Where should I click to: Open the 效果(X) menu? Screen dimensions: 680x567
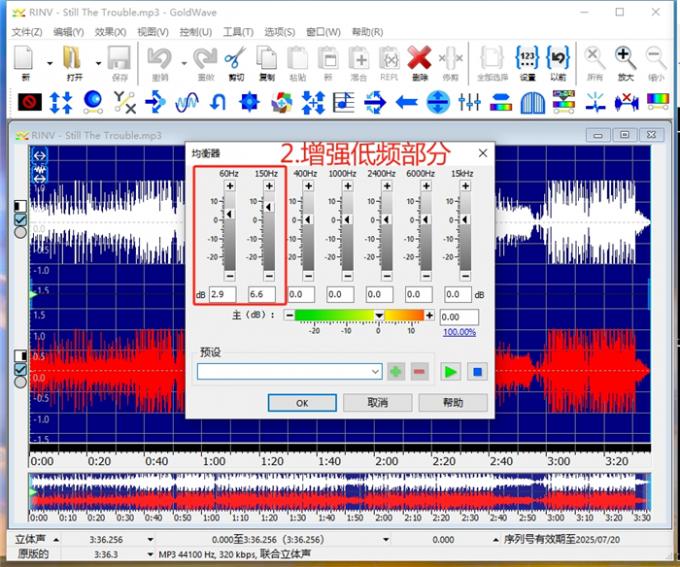coord(111,32)
